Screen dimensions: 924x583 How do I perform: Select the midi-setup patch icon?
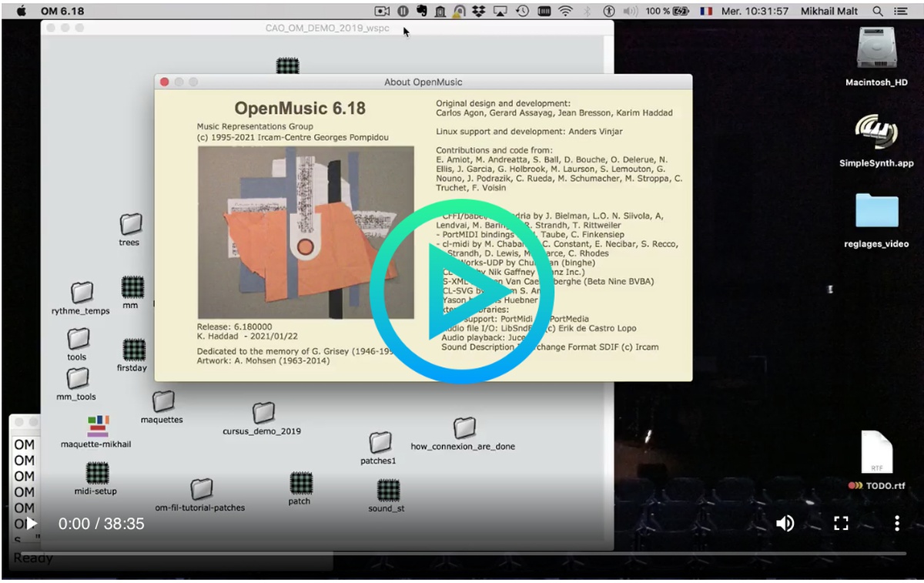tap(96, 479)
